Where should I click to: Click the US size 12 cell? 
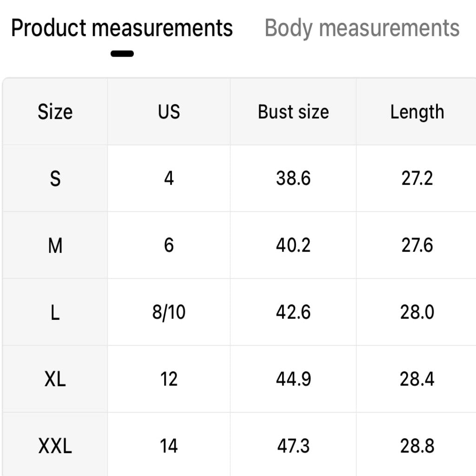pyautogui.click(x=169, y=379)
